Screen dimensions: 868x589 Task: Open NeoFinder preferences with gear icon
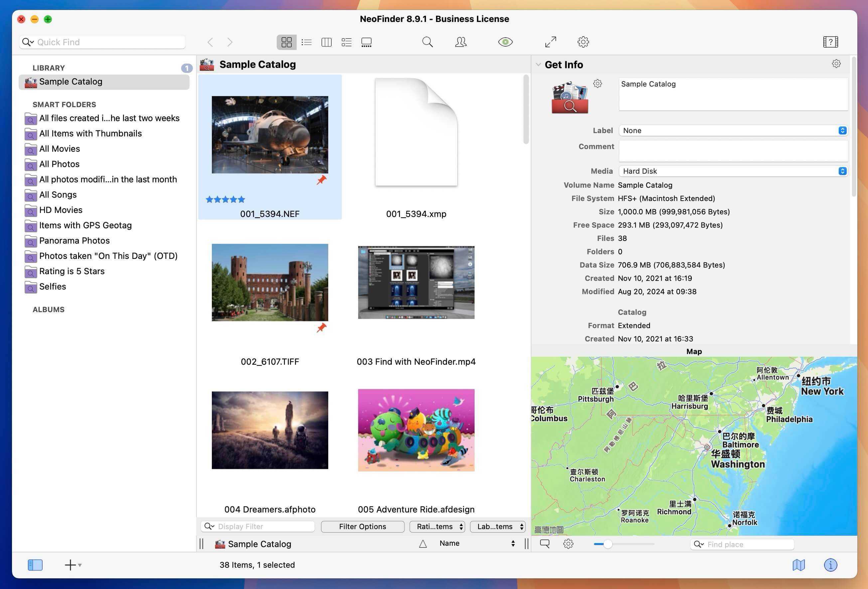583,42
